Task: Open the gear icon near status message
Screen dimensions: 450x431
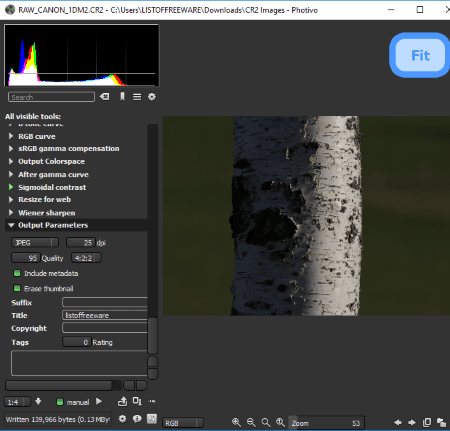Action: (x=122, y=419)
